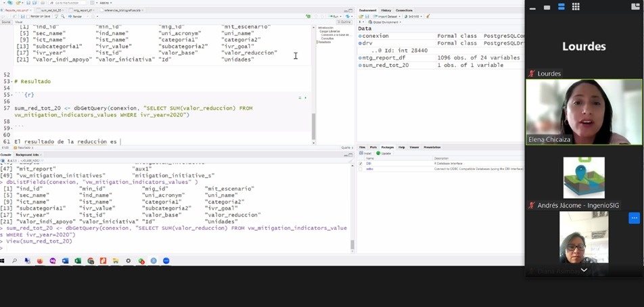Open the referencias_bibliograficas.bib tab
This screenshot has width=644, height=307.
(122, 10)
